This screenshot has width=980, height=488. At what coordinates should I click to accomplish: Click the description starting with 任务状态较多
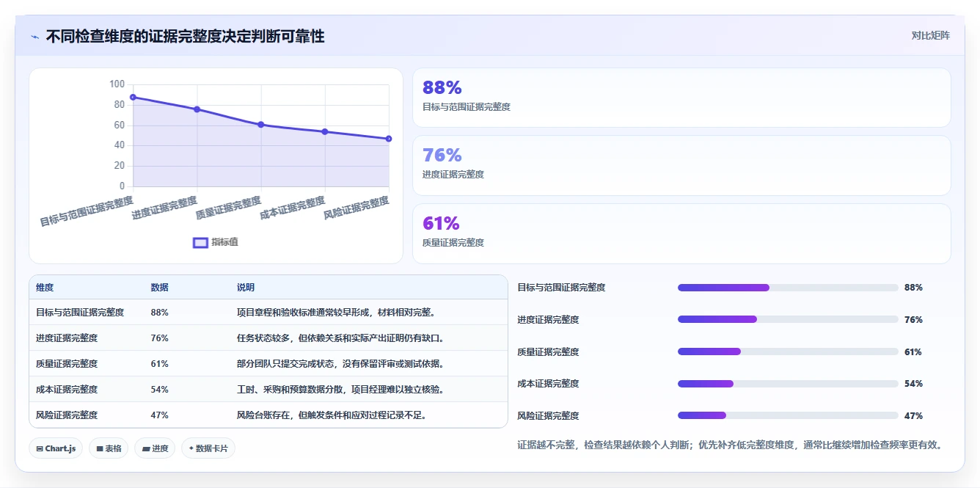coord(341,338)
